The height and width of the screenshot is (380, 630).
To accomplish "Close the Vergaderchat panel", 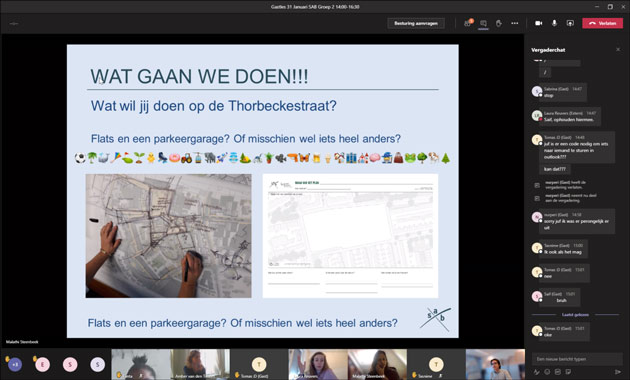I will point(618,49).
